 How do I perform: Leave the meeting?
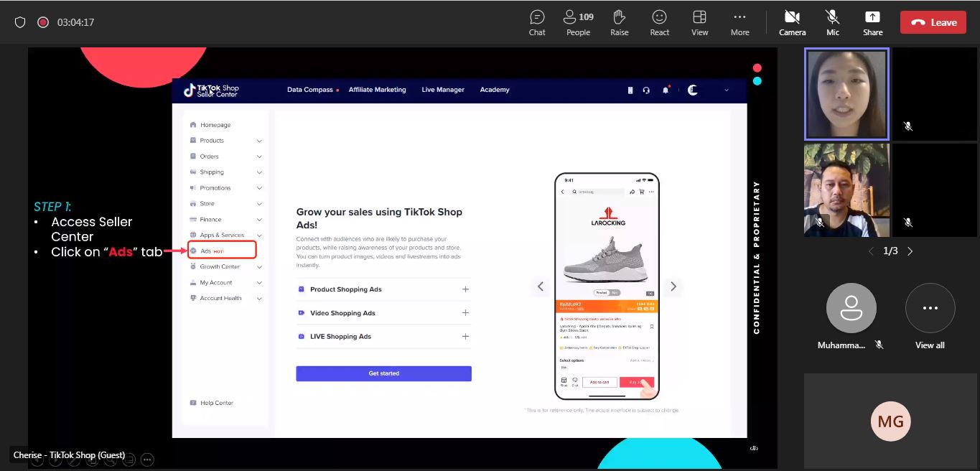(x=933, y=22)
